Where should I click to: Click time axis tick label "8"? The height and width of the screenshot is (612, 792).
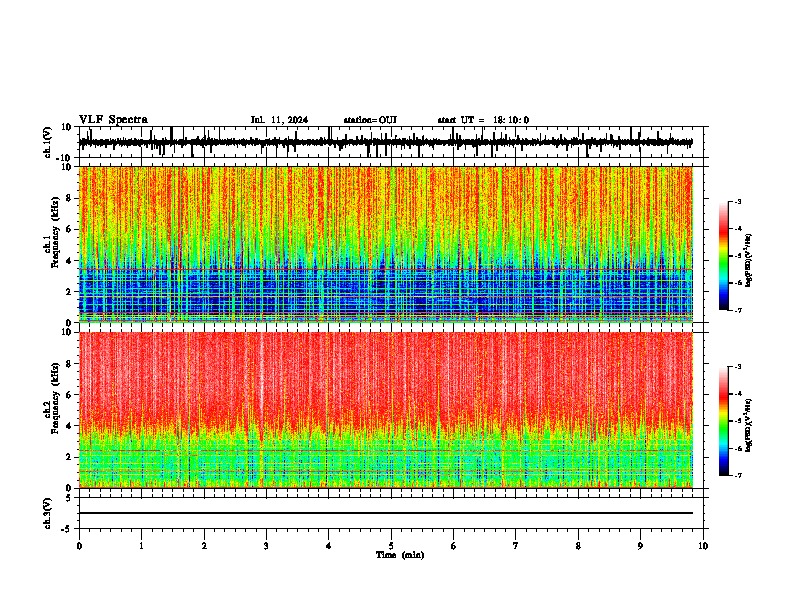pos(578,546)
